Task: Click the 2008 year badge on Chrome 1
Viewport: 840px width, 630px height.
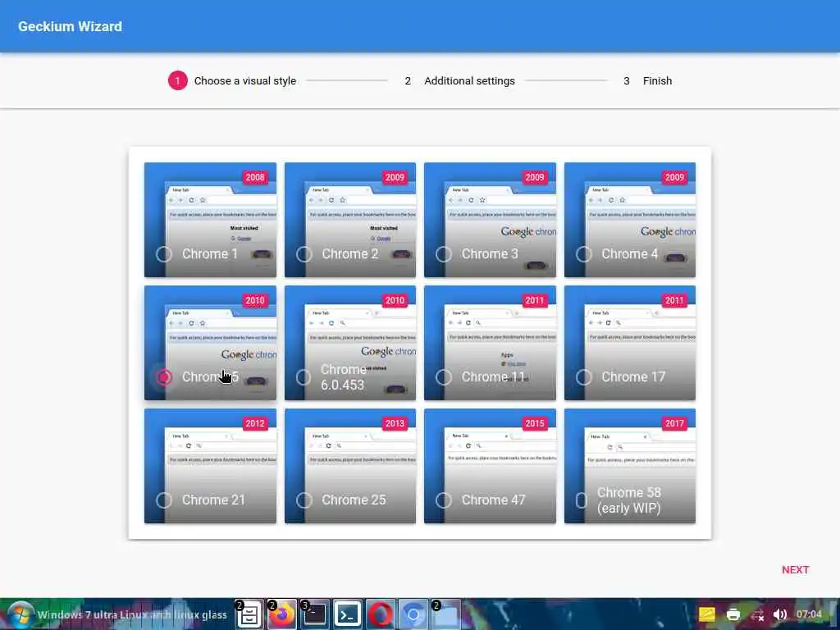Action: click(255, 177)
